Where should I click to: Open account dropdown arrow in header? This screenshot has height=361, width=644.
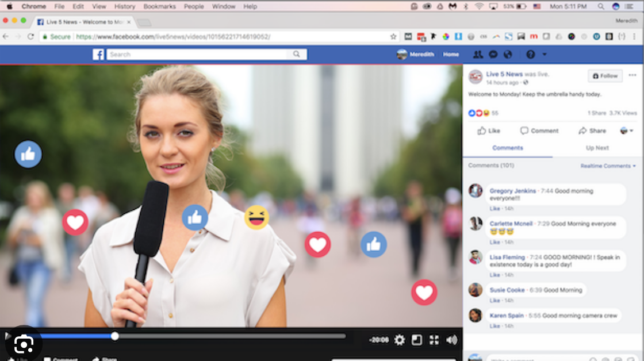(x=545, y=55)
